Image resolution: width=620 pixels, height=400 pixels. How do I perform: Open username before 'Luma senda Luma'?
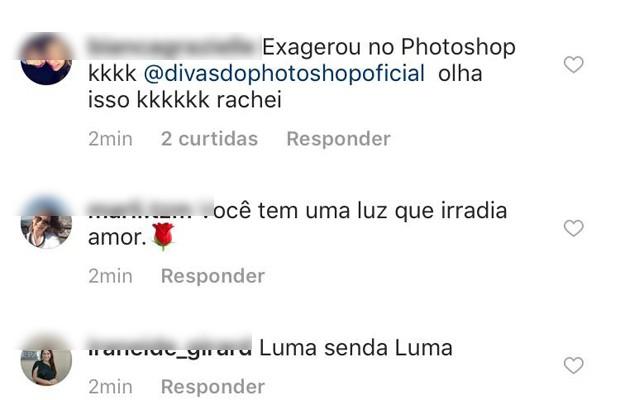170,346
